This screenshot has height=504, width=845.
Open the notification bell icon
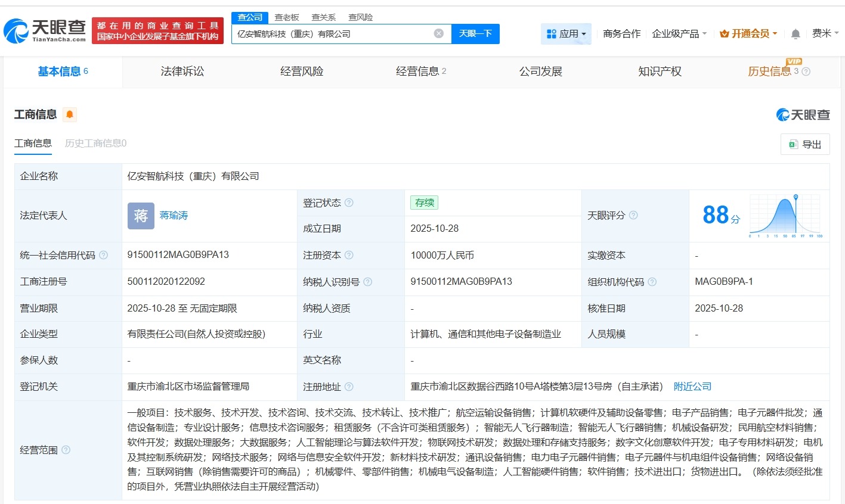pos(795,33)
